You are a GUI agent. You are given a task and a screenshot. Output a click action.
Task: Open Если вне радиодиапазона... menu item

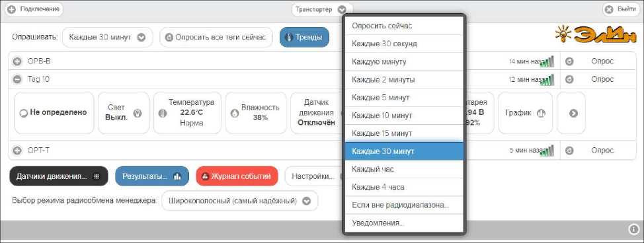pos(404,205)
